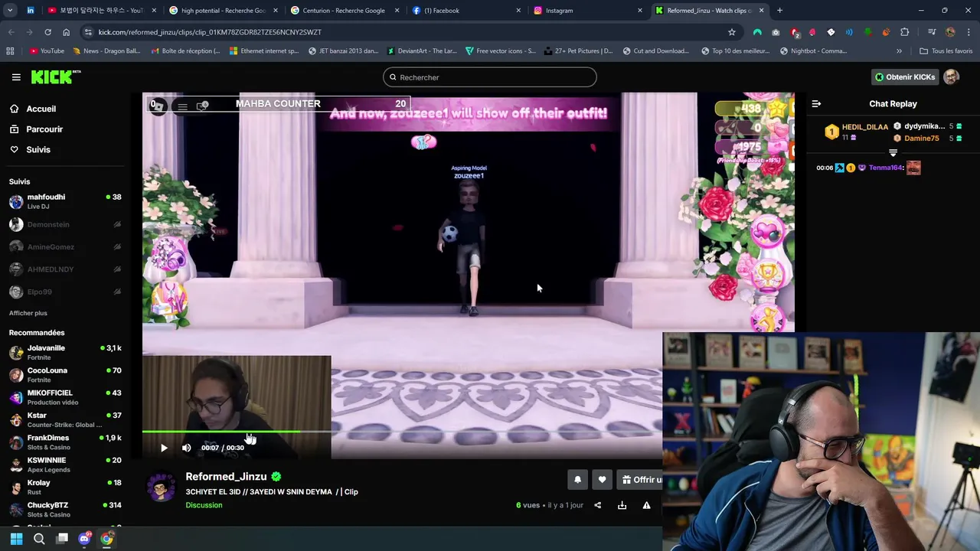This screenshot has width=980, height=551.
Task: Open media controls icon in Chrome toolbar
Action: pos(932,32)
